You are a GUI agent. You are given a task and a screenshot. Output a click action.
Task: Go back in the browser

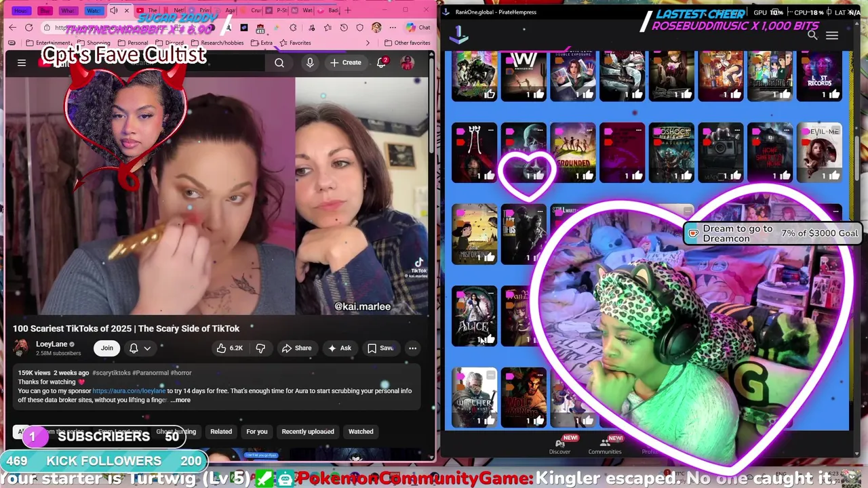coord(12,28)
